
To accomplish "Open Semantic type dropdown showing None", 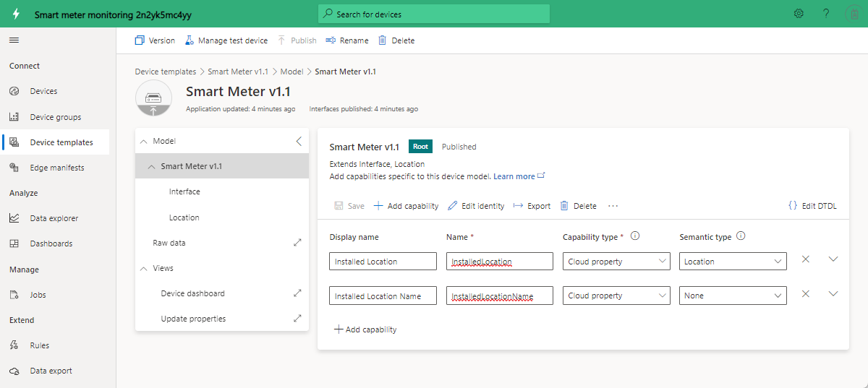I will click(733, 296).
